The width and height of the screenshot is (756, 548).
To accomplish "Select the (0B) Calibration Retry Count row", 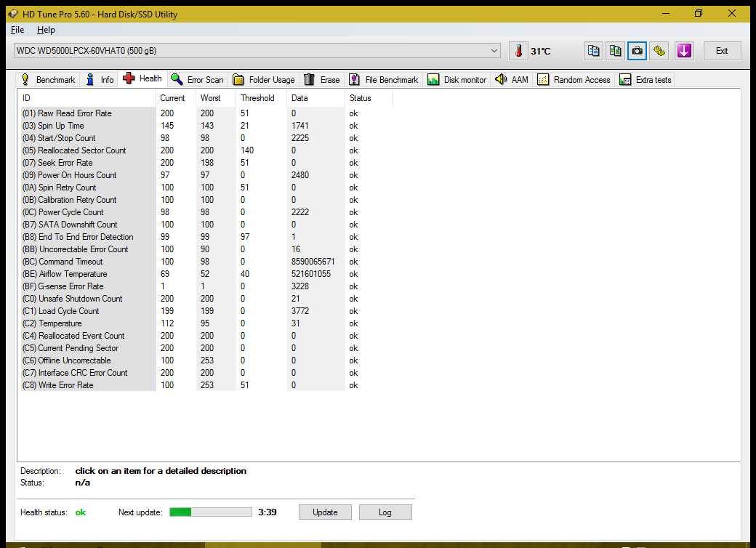I will pyautogui.click(x=206, y=200).
